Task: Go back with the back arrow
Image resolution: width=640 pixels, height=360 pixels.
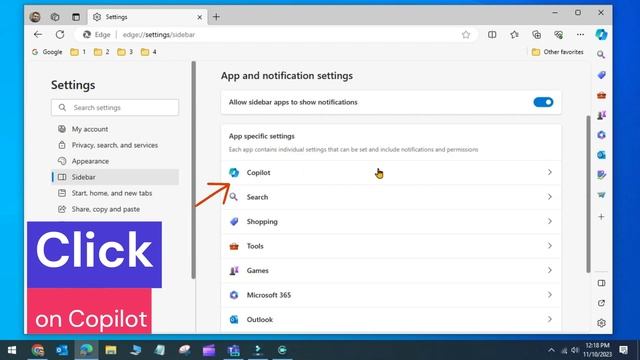Action: tap(38, 35)
